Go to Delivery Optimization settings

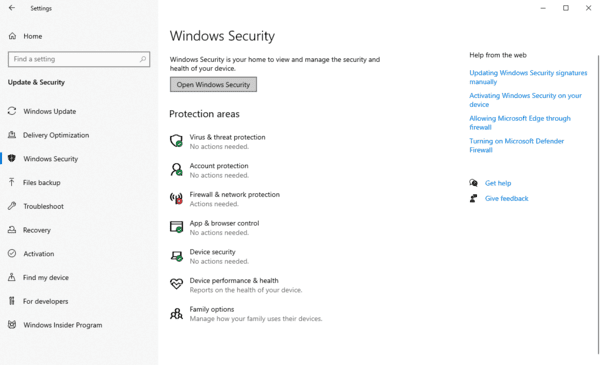56,135
